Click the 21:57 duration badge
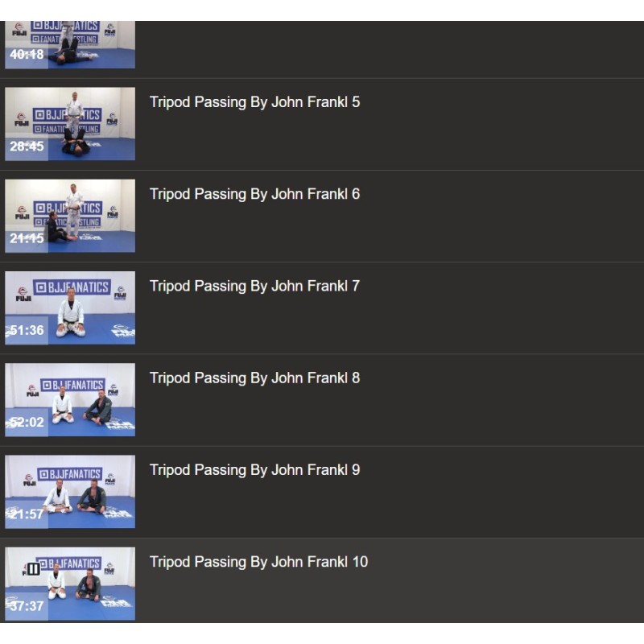 [27, 514]
